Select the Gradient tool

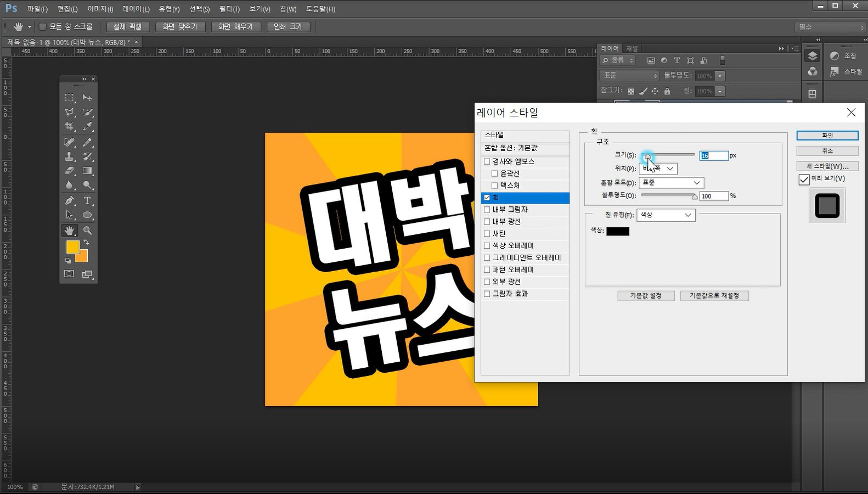(87, 171)
